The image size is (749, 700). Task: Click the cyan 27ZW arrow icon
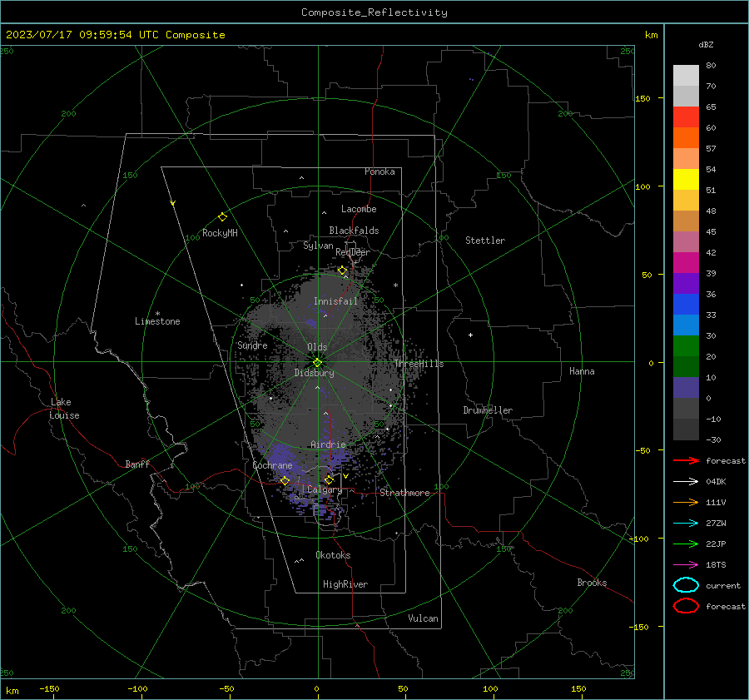point(686,524)
